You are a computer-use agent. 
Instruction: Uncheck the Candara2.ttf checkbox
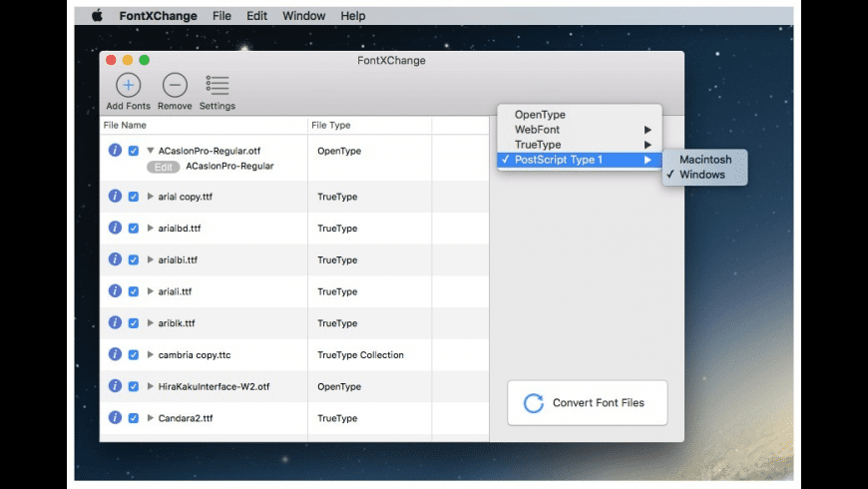coord(134,418)
